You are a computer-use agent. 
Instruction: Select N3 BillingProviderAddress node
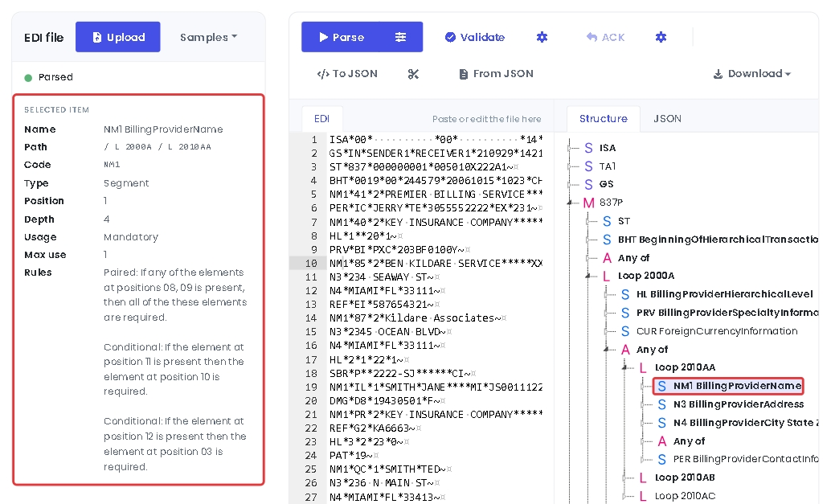[x=739, y=404]
